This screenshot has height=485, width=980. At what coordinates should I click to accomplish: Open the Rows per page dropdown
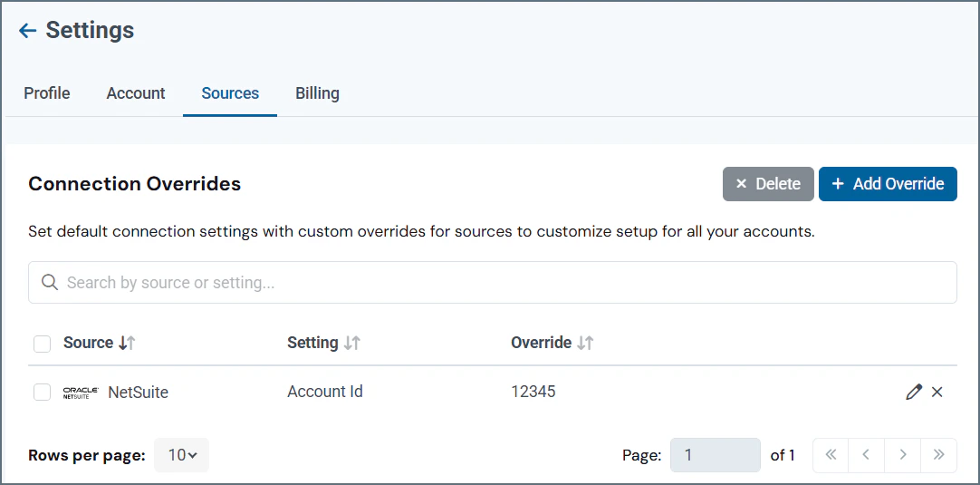tap(181, 455)
